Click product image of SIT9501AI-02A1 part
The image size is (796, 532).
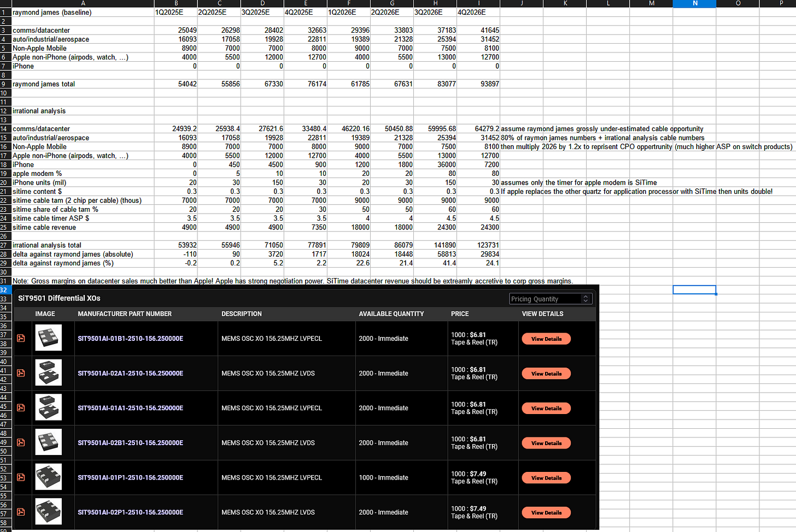tap(49, 373)
